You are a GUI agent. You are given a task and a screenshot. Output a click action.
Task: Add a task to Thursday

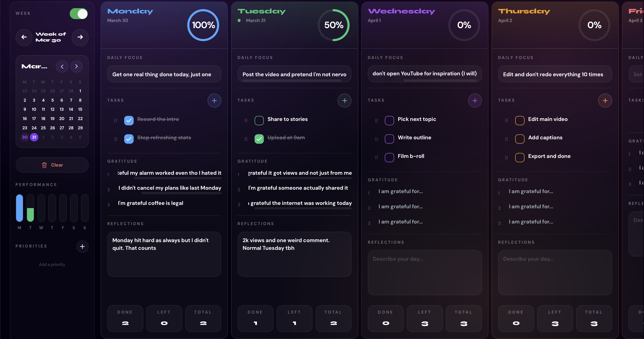click(605, 101)
